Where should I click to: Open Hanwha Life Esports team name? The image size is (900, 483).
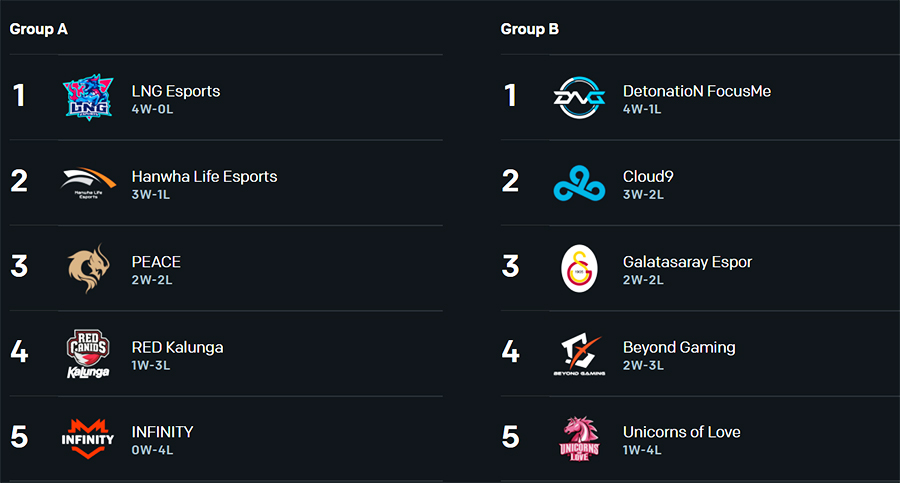click(204, 176)
